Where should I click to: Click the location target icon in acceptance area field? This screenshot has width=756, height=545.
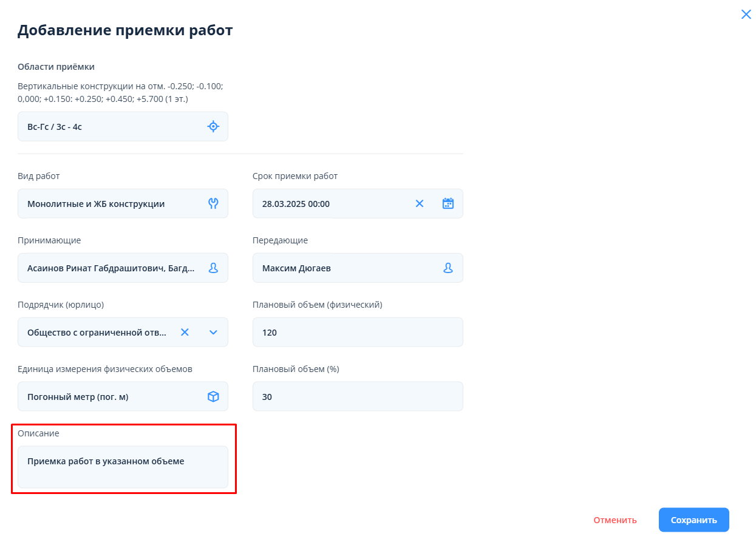[213, 126]
